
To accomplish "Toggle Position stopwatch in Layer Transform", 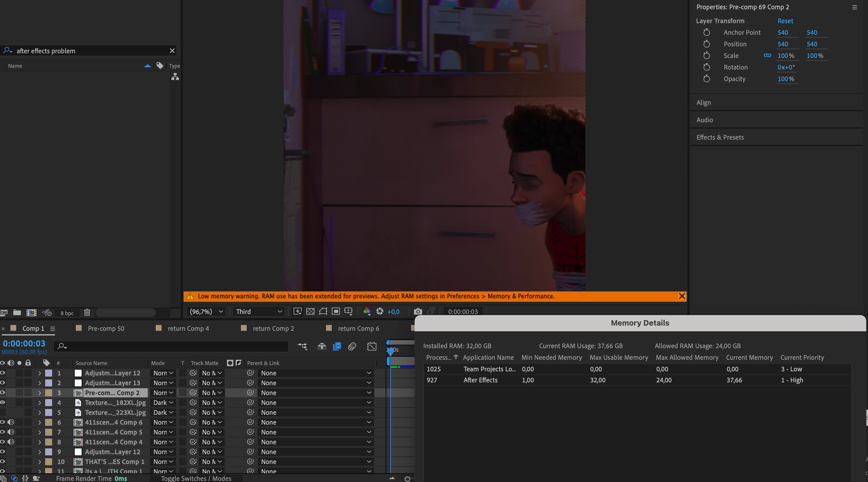I will pyautogui.click(x=707, y=44).
